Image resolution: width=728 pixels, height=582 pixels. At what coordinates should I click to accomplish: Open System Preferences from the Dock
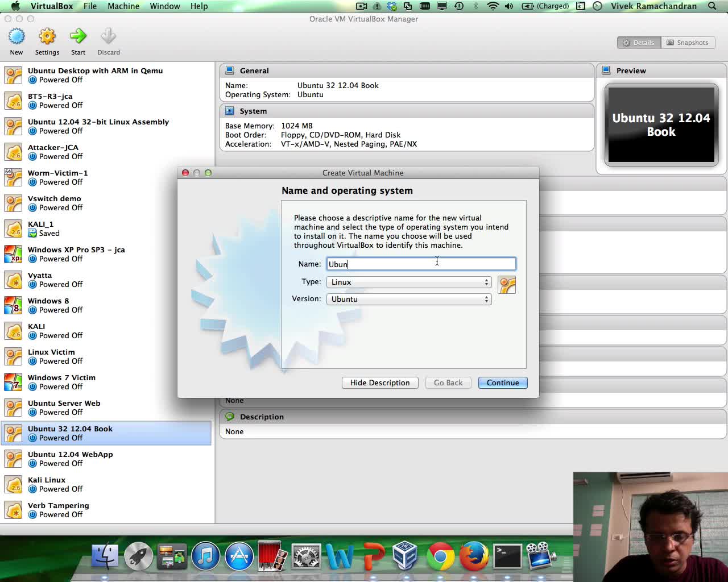pos(306,556)
